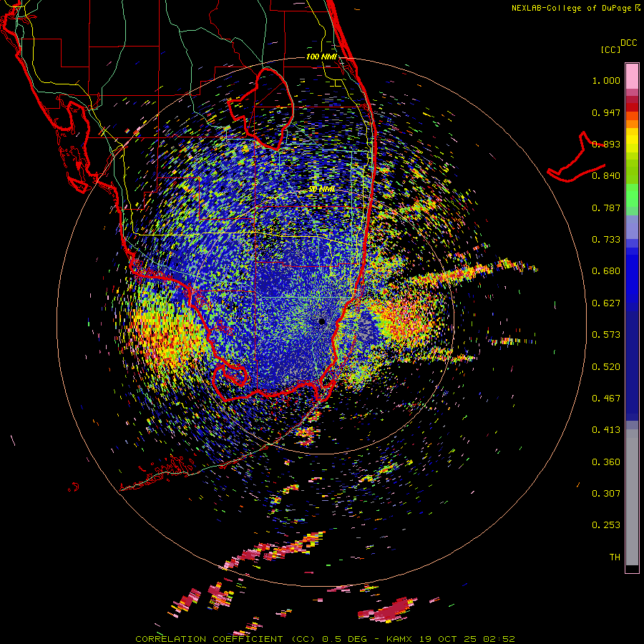
Task: Click the gray low-value color bar segment
Action: click(x=632, y=497)
